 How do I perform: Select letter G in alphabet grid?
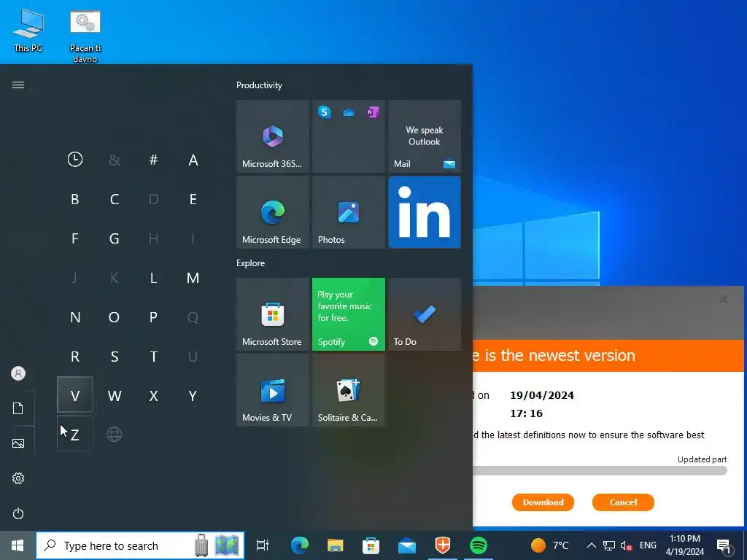(x=115, y=238)
